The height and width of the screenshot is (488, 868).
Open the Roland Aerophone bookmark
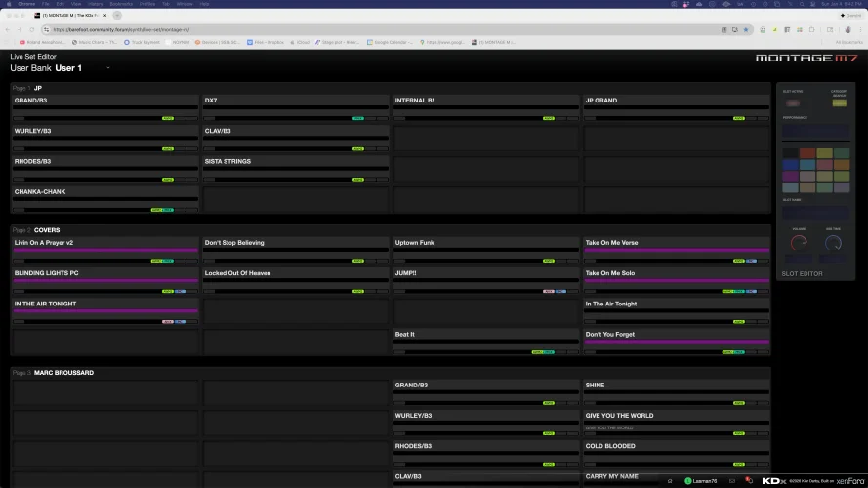[42, 42]
